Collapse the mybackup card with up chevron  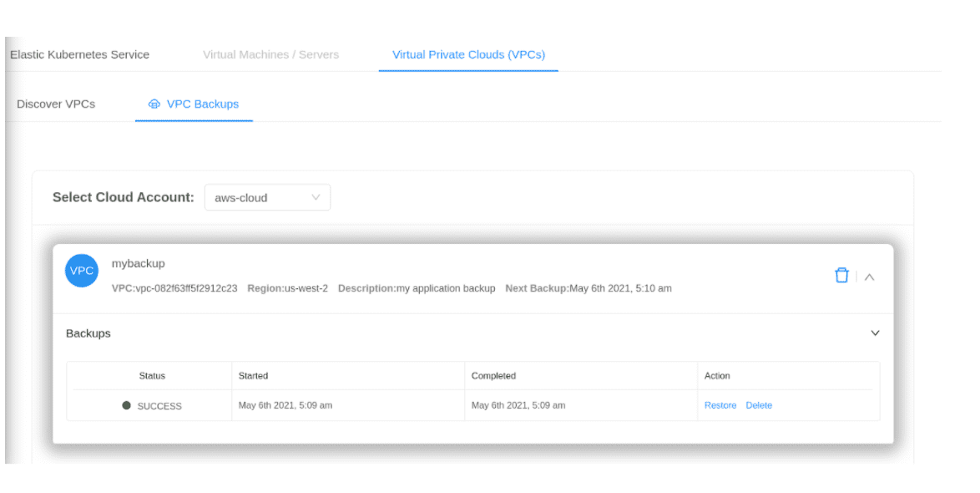pyautogui.click(x=869, y=277)
